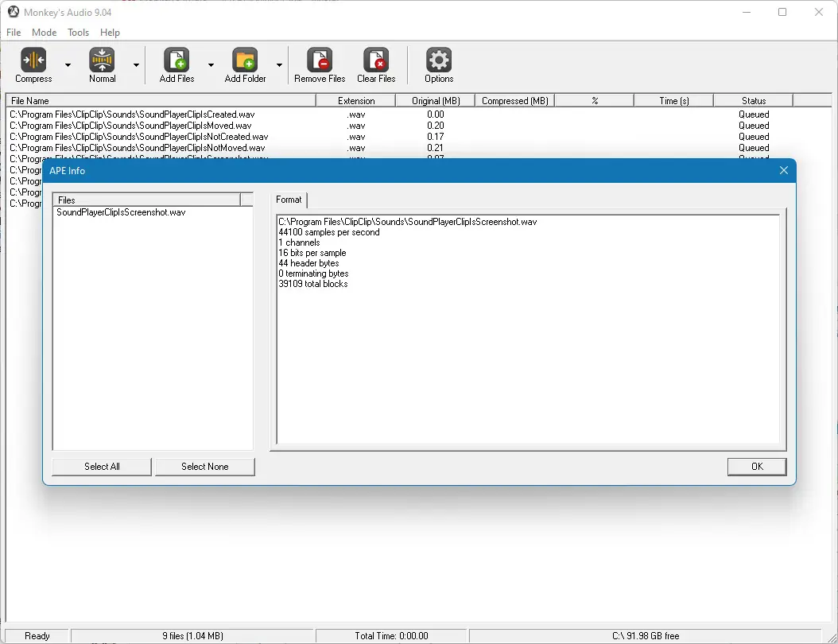Expand the Add Folder dropdown arrow

tap(280, 65)
